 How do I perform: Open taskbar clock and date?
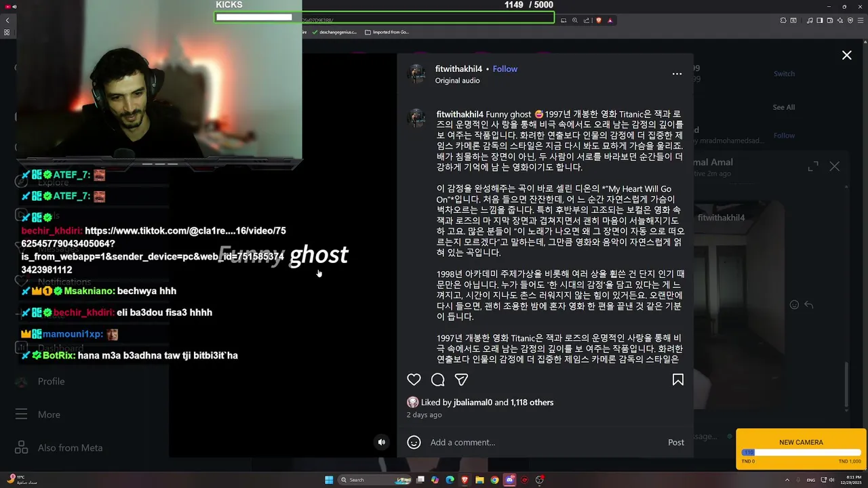tap(850, 480)
